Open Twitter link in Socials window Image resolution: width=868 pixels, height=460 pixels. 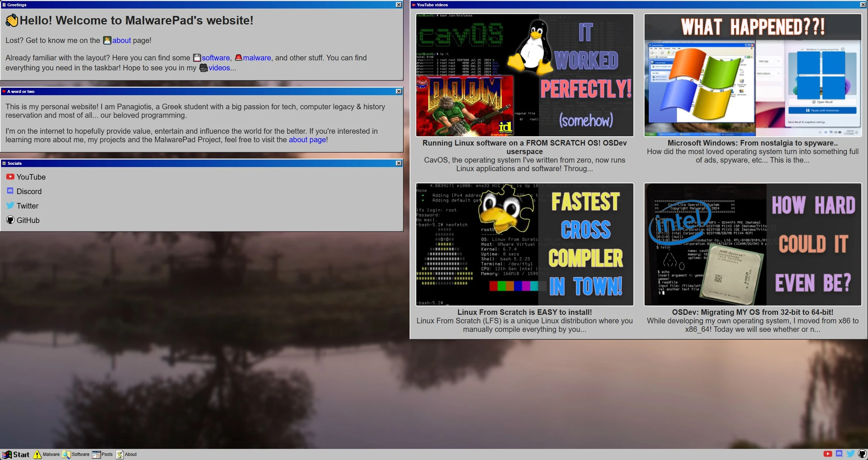[27, 206]
